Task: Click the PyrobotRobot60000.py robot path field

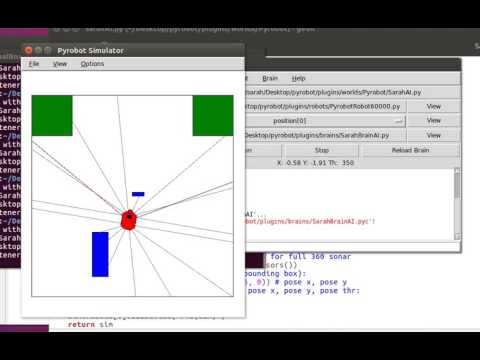Action: [x=325, y=107]
